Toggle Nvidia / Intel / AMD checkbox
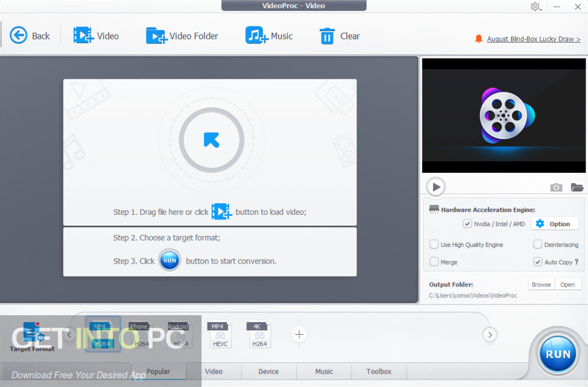This screenshot has width=588, height=387. 467,224
